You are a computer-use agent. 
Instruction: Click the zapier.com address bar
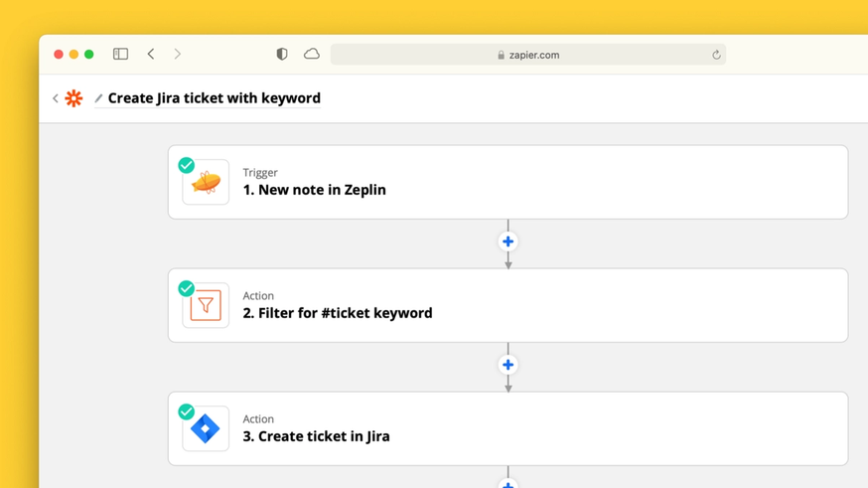tap(528, 55)
